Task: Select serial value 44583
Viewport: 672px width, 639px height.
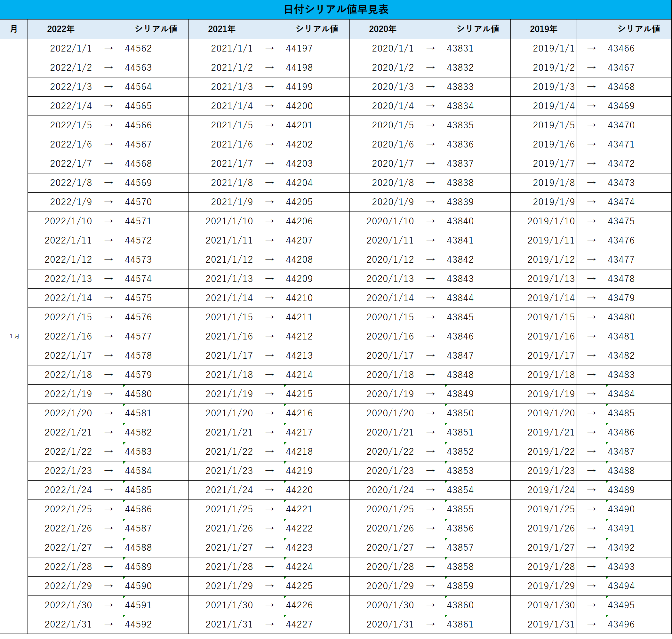Action: point(156,451)
